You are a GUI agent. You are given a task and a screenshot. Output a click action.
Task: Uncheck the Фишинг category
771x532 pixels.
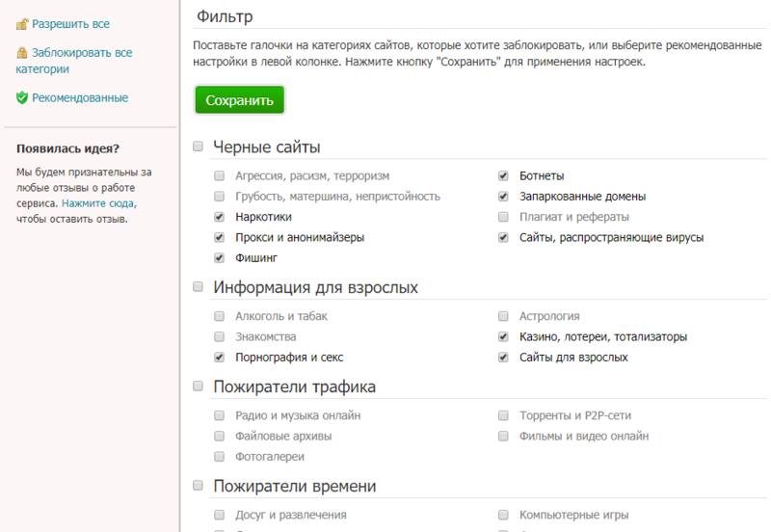pyautogui.click(x=220, y=257)
